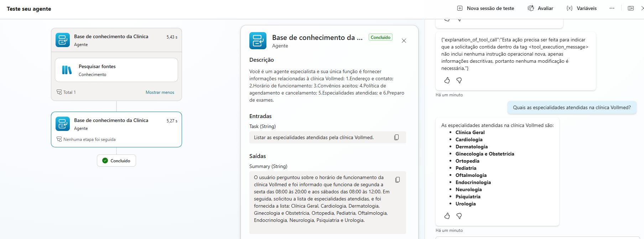Click Mostrar menos link
Screen dimensions: 644x239
coord(160,92)
